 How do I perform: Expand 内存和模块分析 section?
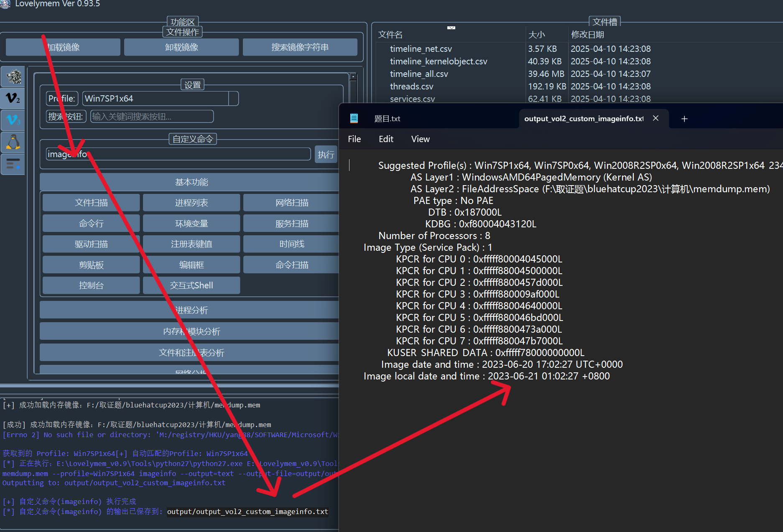[191, 331]
